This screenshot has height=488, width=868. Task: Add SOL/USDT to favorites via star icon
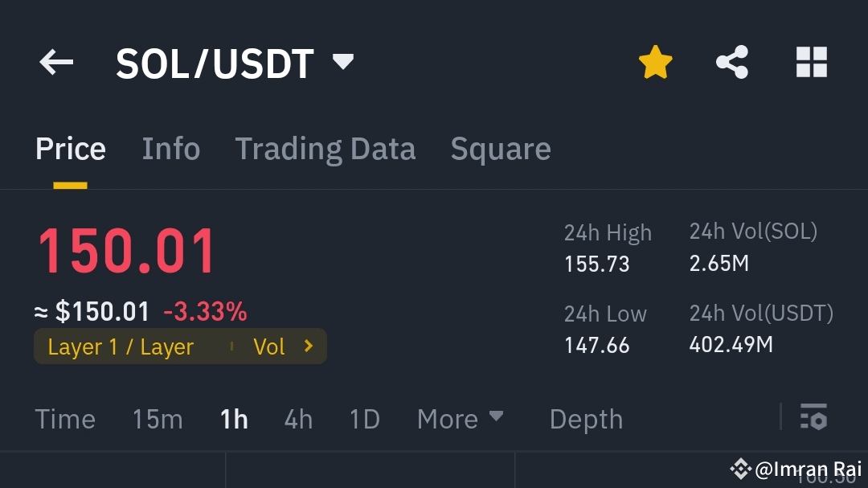[655, 61]
